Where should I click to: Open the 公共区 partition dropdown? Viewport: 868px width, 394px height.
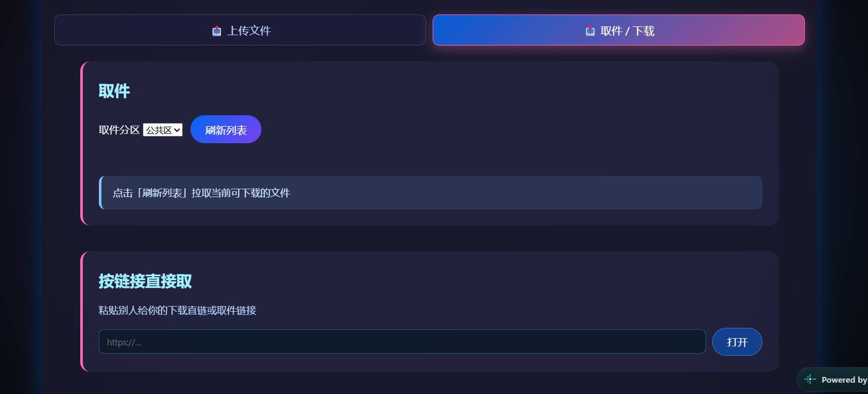163,130
